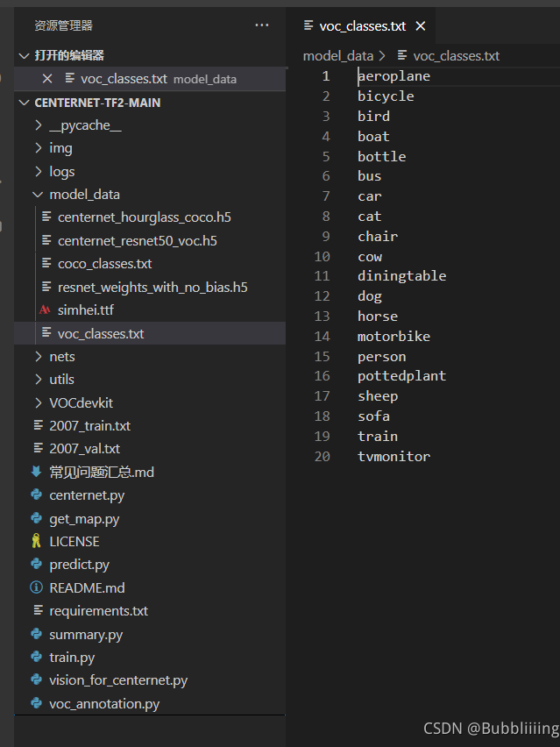560x747 pixels.
Task: Click the file icon in the voc_classes.txt tab
Action: pos(308,25)
